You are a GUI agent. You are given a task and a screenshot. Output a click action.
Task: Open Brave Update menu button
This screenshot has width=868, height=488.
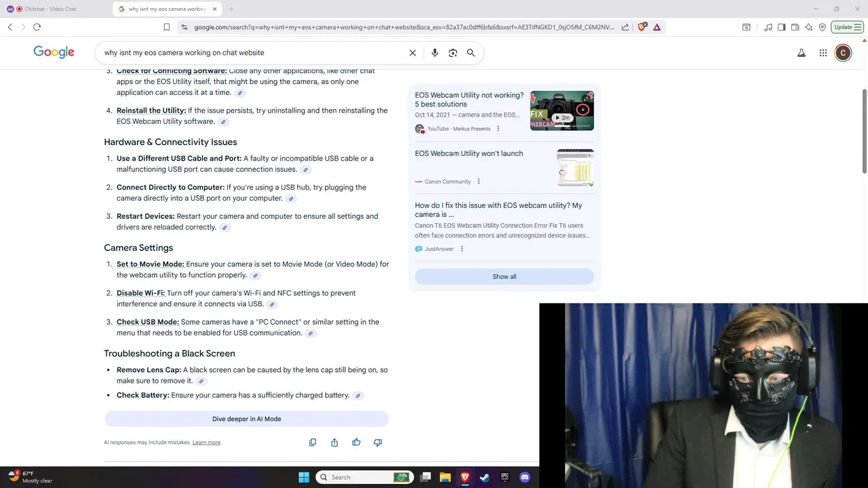click(x=847, y=27)
